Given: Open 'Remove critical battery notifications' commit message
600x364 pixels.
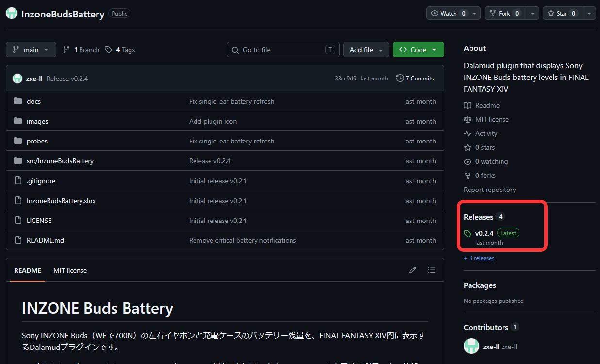Looking at the screenshot, I should tap(243, 240).
